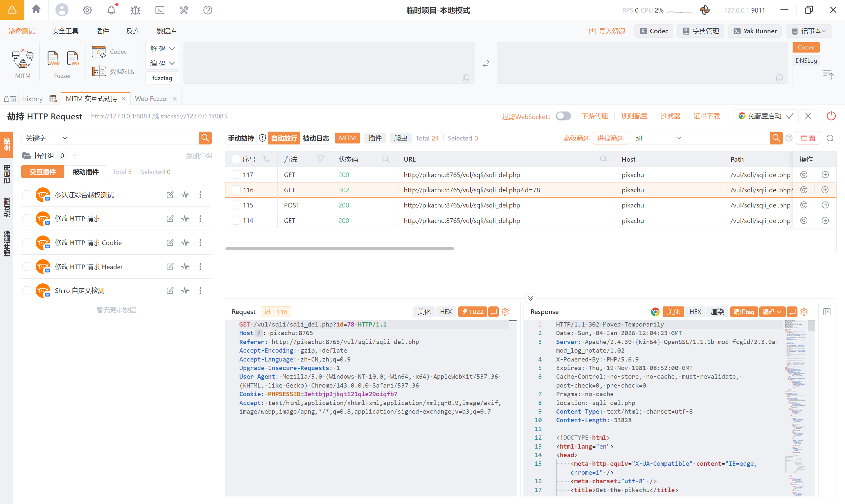The height and width of the screenshot is (504, 845).
Task: Click the horizontal scrollbar under request table
Action: click(339, 249)
